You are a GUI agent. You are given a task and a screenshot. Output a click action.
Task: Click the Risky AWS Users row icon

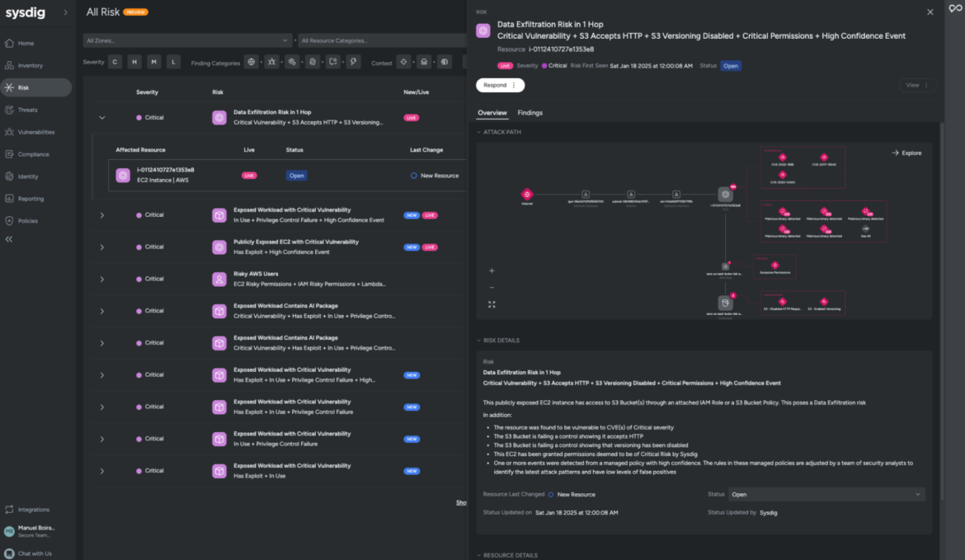tap(219, 279)
